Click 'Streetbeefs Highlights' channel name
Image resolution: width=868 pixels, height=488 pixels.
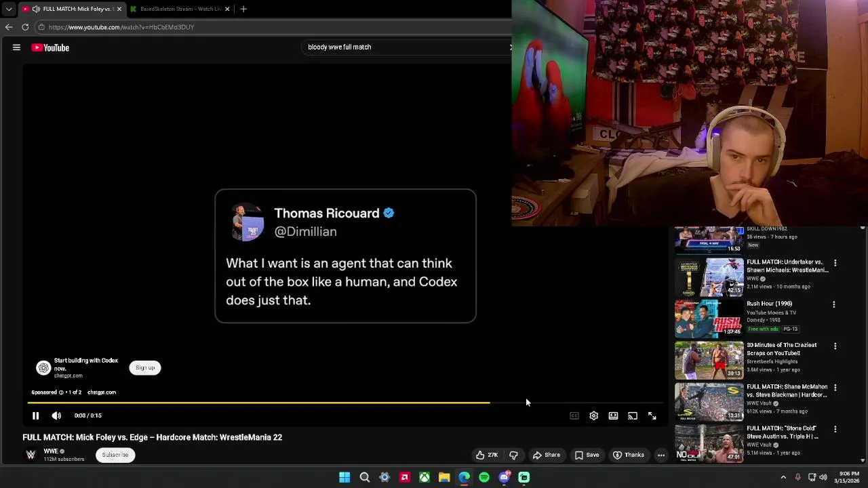(772, 362)
